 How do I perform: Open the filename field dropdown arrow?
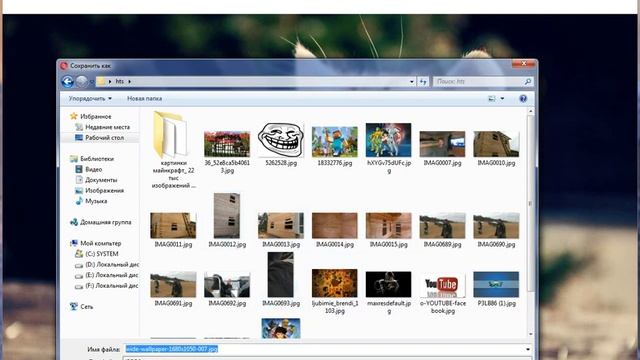528,349
